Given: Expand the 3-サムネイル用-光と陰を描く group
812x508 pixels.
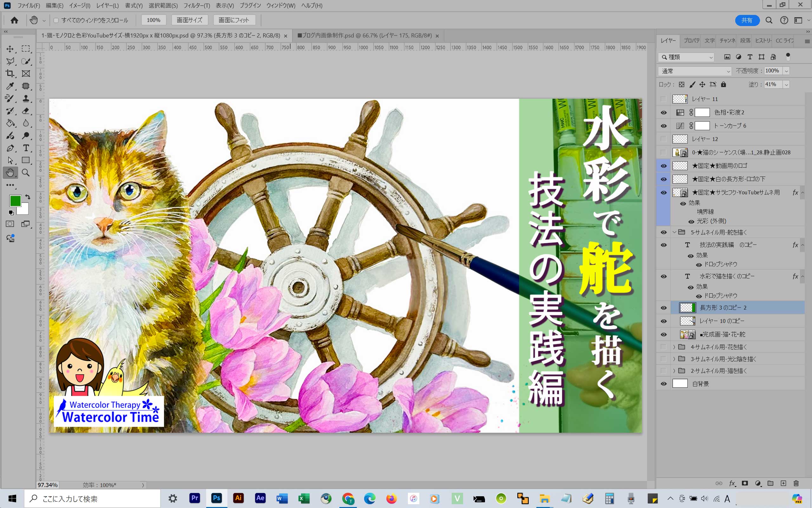Looking at the screenshot, I should [x=674, y=359].
